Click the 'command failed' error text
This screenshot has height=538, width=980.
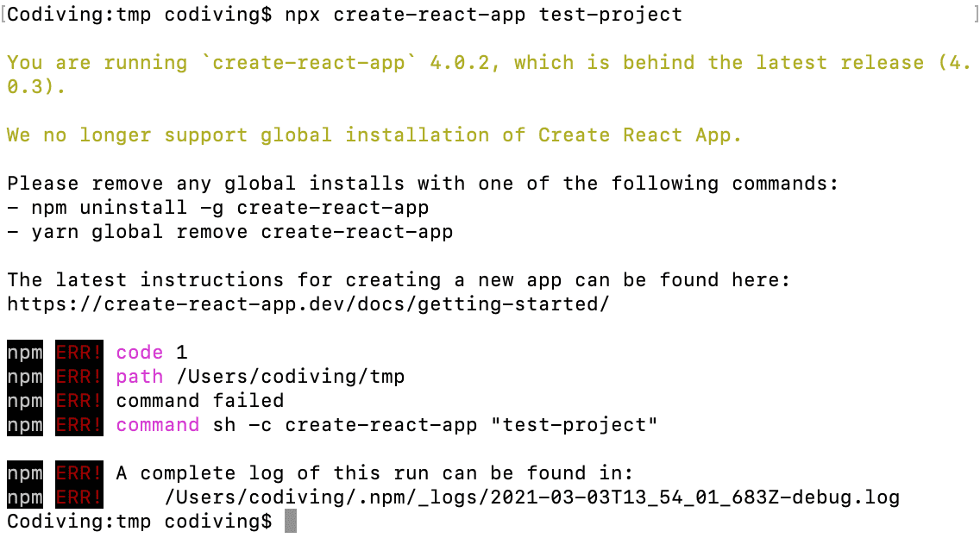point(200,401)
